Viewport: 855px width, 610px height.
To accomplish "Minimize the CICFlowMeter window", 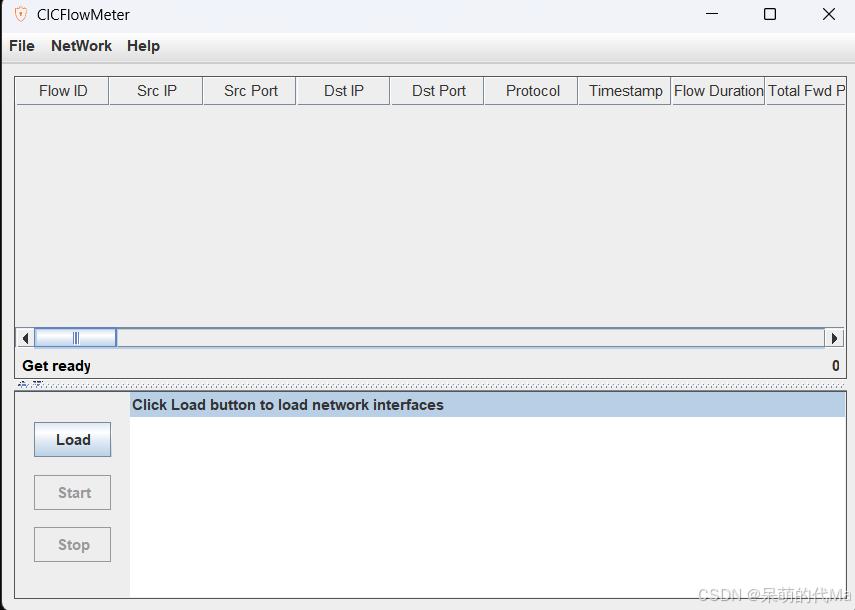I will click(x=712, y=14).
